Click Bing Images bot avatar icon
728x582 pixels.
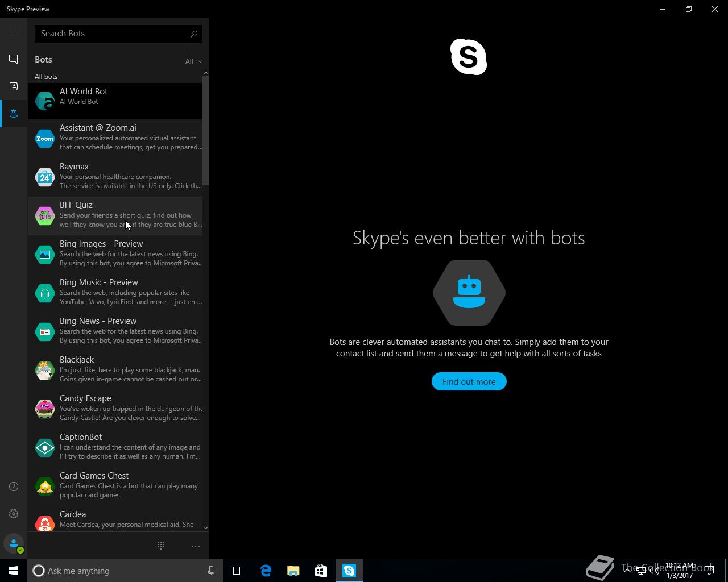click(45, 254)
